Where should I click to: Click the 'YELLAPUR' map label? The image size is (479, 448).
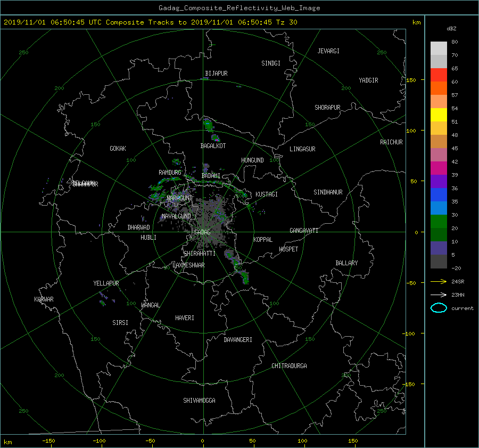coord(106,283)
